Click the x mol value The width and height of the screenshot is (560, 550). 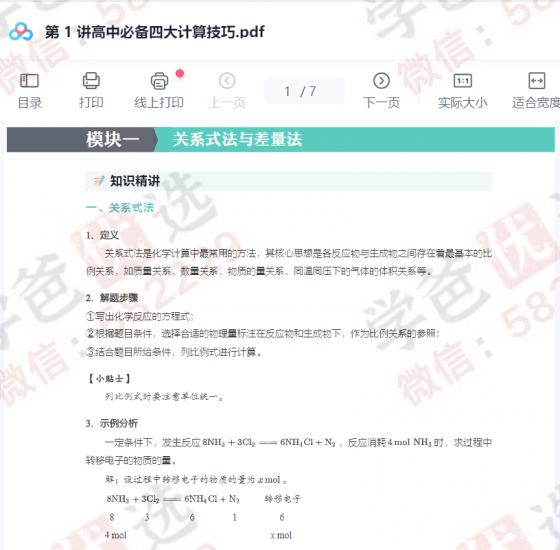click(281, 535)
